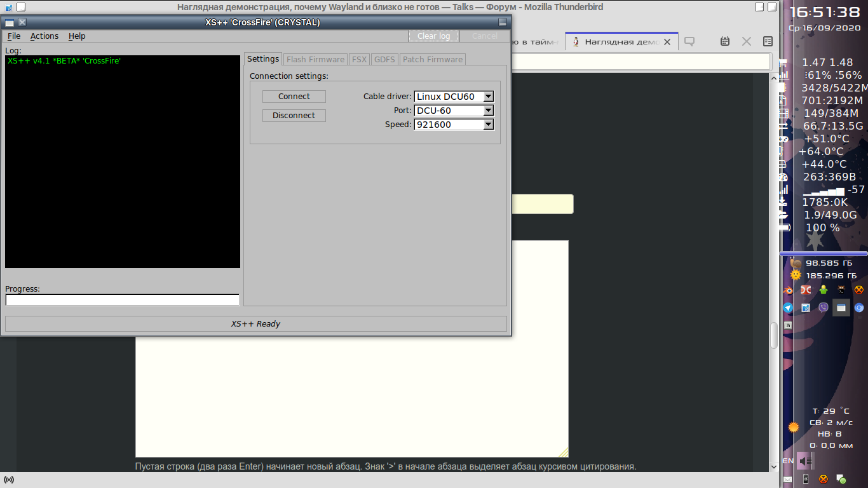Launch the red double-C icon app
Image resolution: width=868 pixels, height=488 pixels.
click(x=806, y=290)
